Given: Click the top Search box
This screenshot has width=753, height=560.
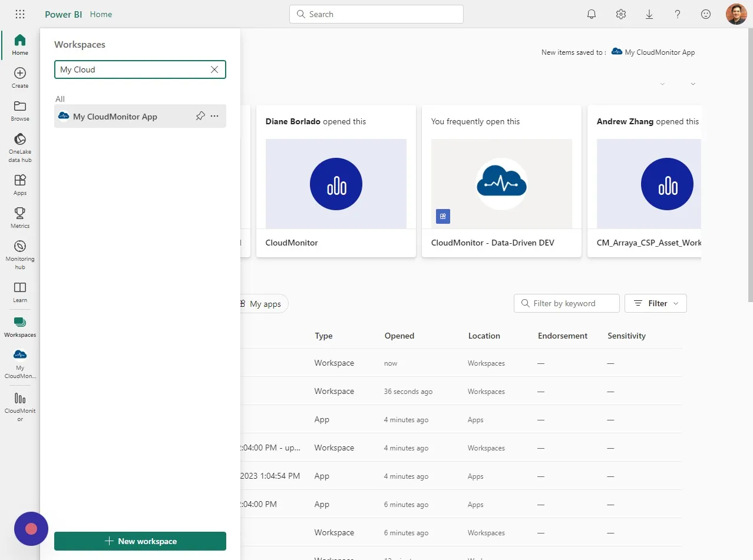Looking at the screenshot, I should [x=376, y=14].
